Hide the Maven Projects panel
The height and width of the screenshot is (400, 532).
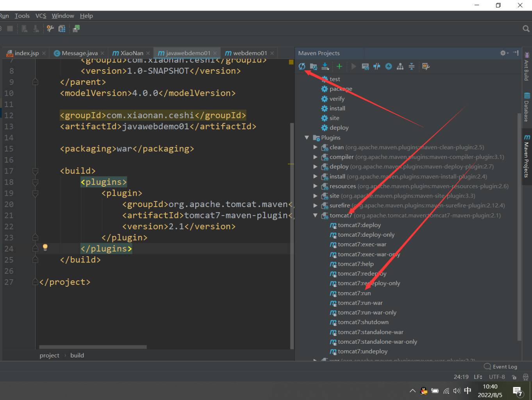pyautogui.click(x=516, y=53)
